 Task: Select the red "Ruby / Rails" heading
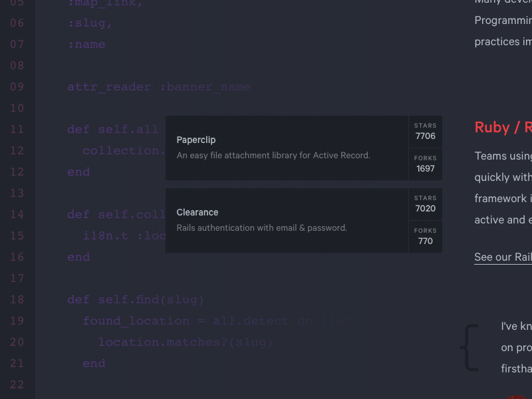(503, 128)
